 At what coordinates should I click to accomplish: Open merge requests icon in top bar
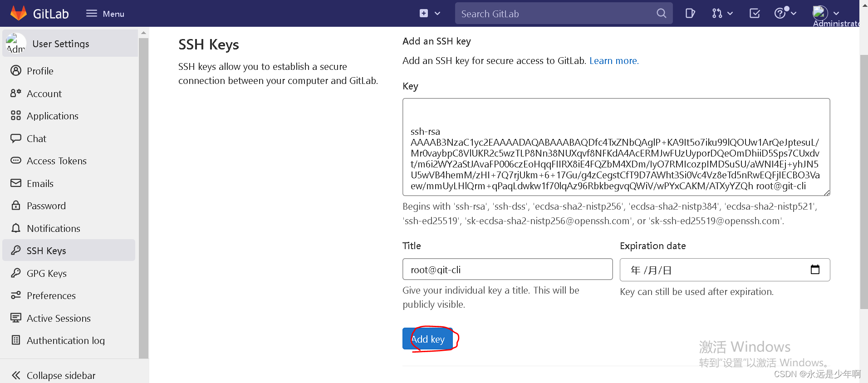[x=717, y=14]
